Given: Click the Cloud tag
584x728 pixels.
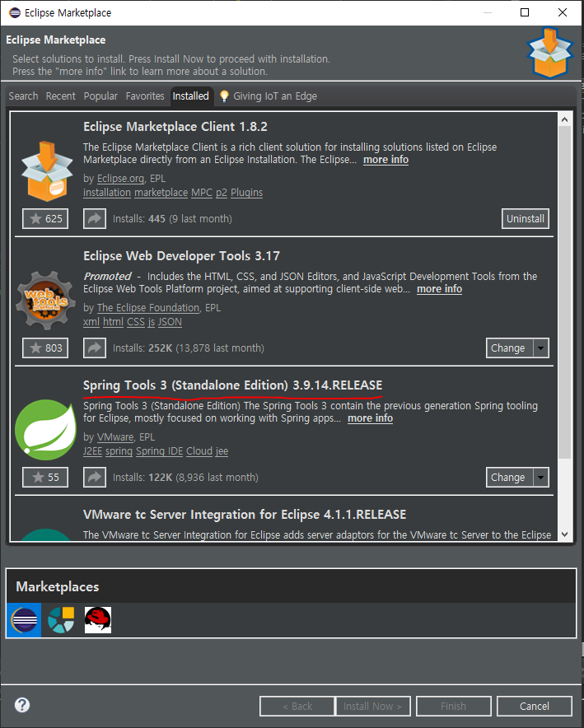Looking at the screenshot, I should click(199, 451).
